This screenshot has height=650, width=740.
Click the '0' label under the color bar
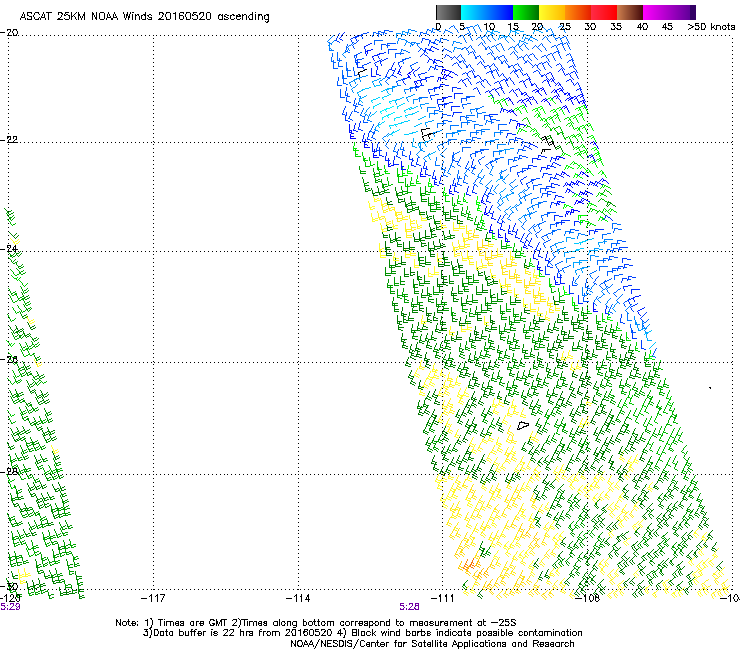(x=438, y=27)
